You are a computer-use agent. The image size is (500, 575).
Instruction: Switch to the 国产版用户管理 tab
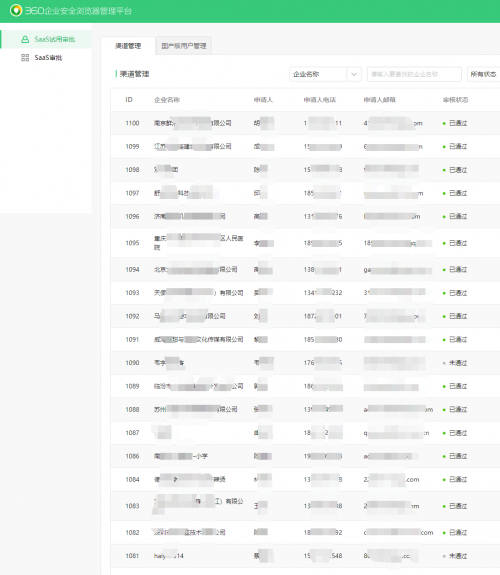pyautogui.click(x=183, y=46)
